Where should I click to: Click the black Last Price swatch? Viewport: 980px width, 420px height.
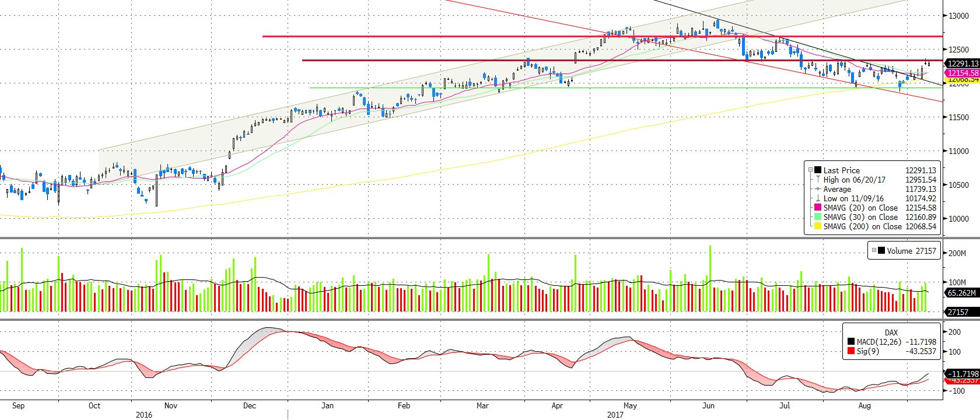point(818,170)
